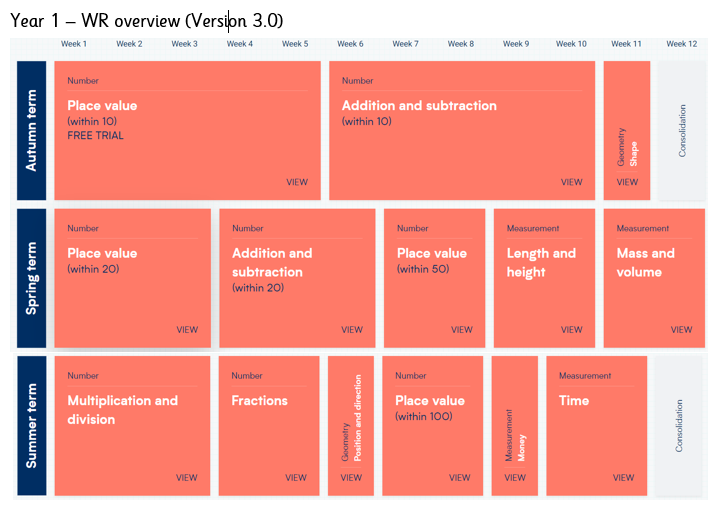Open VIEW link under Position and direction card

351,478
